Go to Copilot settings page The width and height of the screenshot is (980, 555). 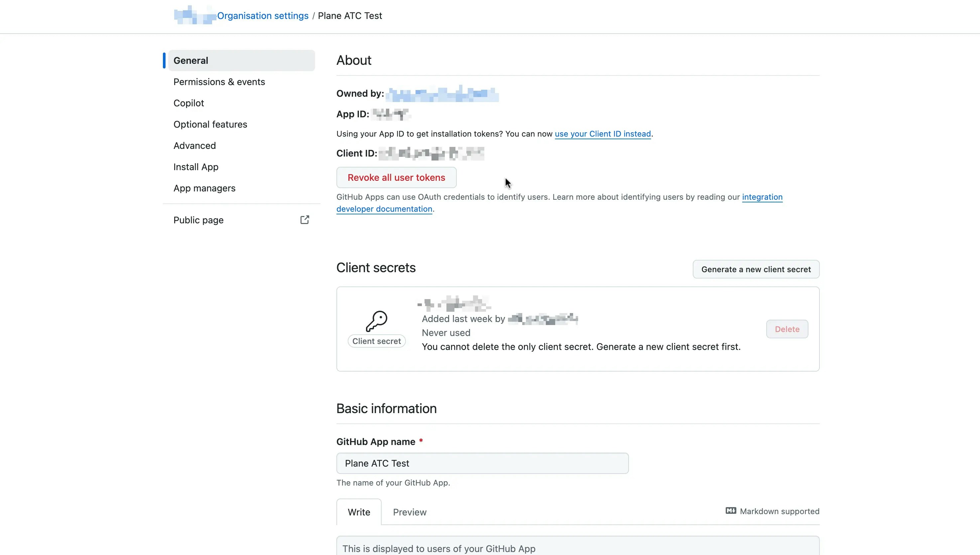188,103
